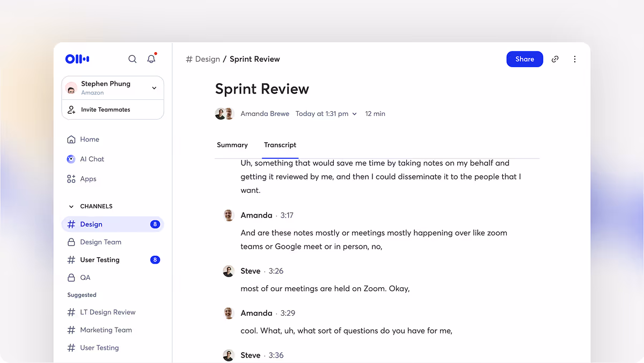644x363 pixels.
Task: Open suggested Marketing Team channel
Action: [106, 330]
